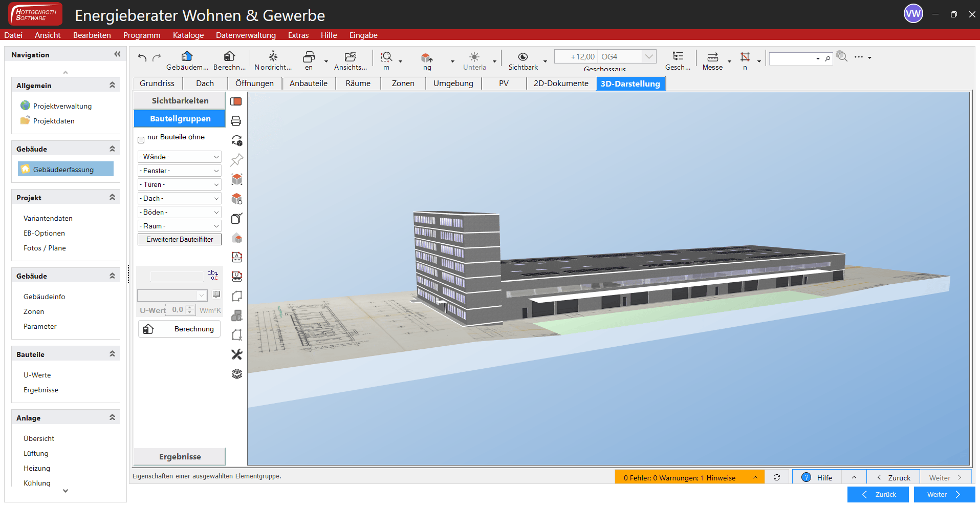
Task: Open the Fenster dropdown
Action: (180, 171)
